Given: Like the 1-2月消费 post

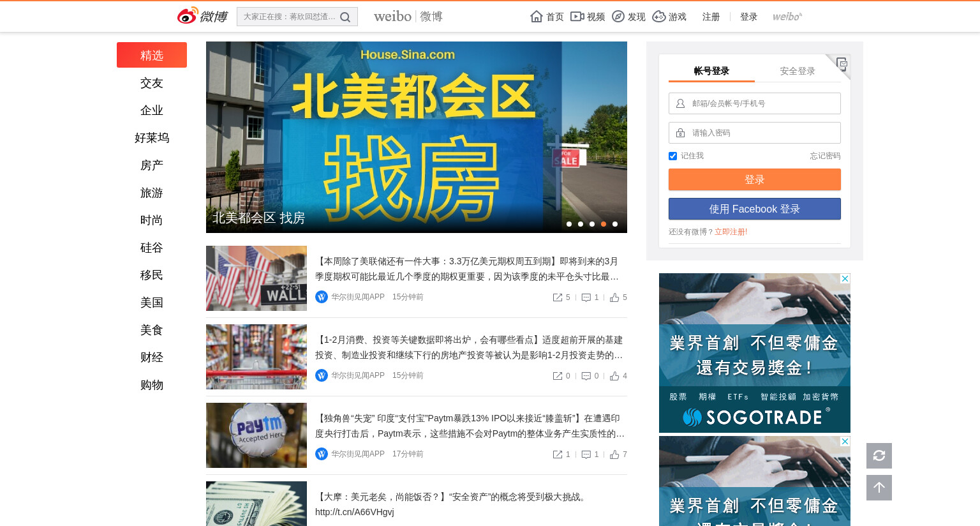Looking at the screenshot, I should click(614, 376).
